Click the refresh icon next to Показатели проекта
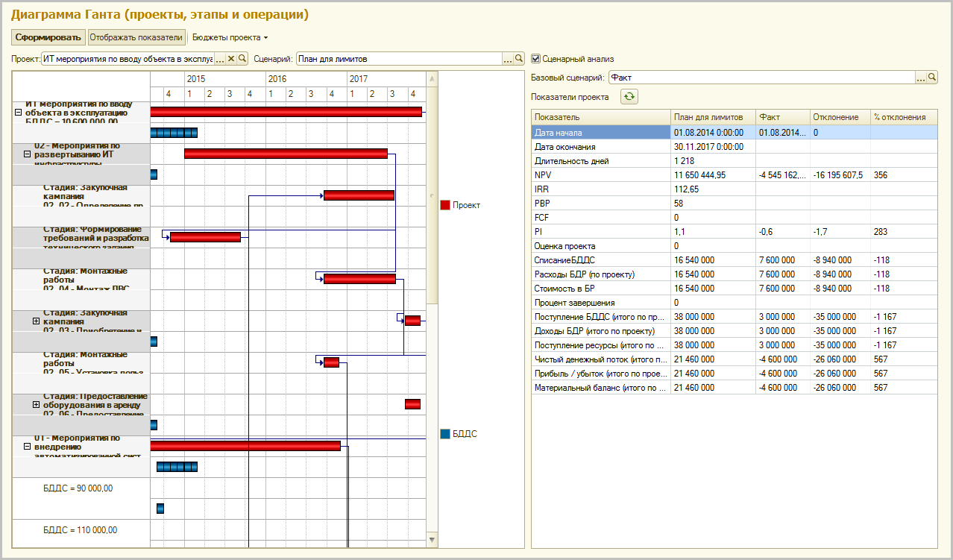953x560 pixels. (629, 97)
